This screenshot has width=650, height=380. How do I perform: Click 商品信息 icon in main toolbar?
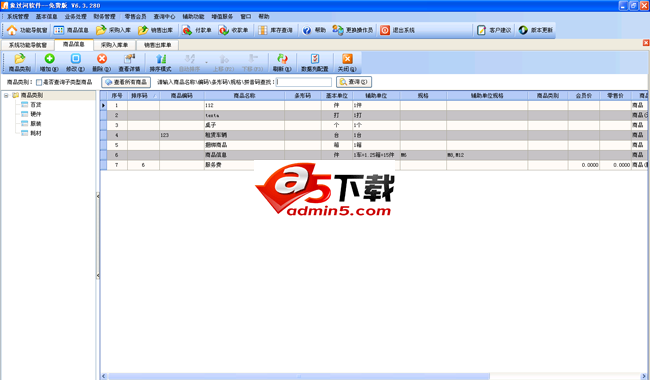[x=59, y=30]
